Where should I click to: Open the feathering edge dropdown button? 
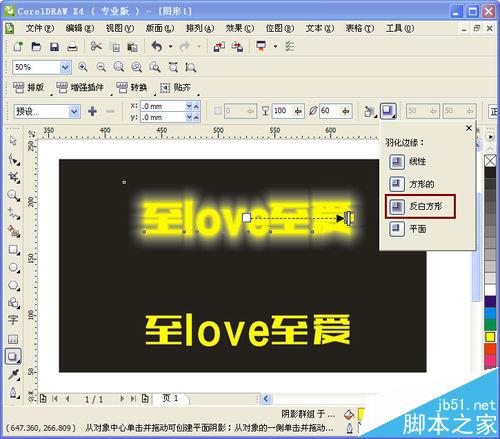tap(388, 111)
